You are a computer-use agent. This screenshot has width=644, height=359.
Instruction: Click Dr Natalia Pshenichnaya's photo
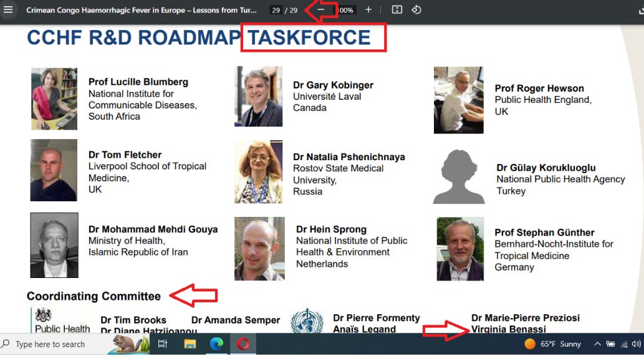click(258, 171)
